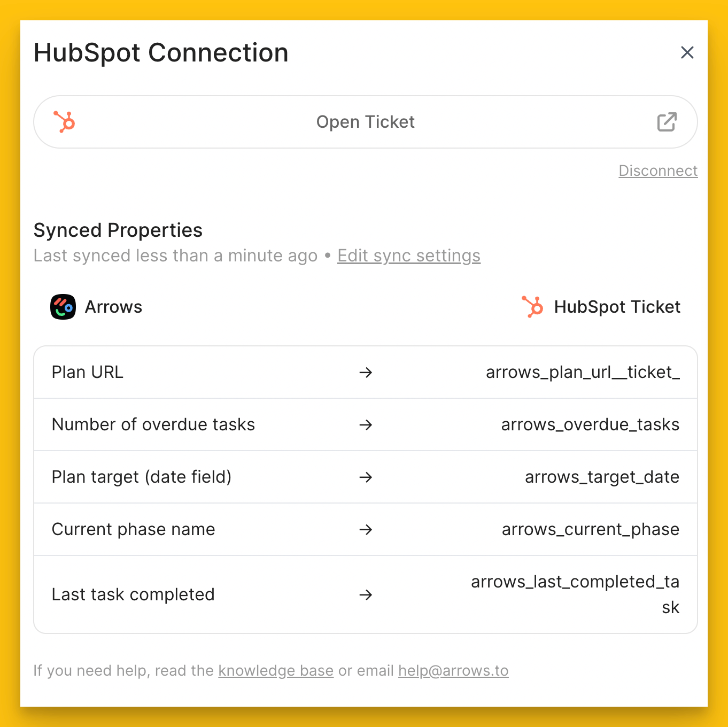Click the arrow in the Plan URL row

coord(366,372)
